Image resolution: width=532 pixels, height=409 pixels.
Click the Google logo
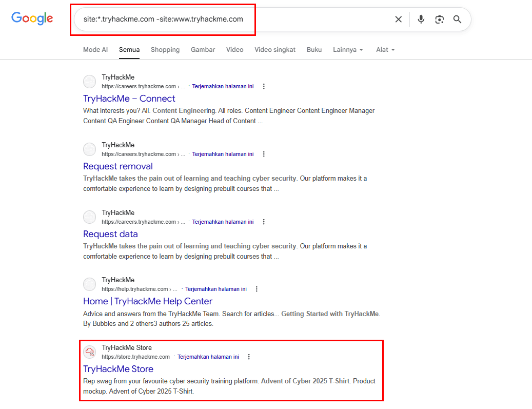[x=32, y=18]
